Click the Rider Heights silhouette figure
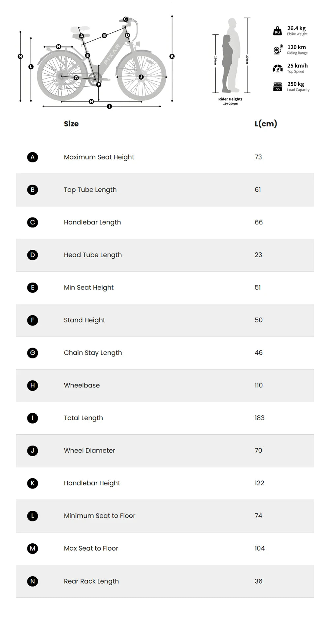 click(x=231, y=56)
